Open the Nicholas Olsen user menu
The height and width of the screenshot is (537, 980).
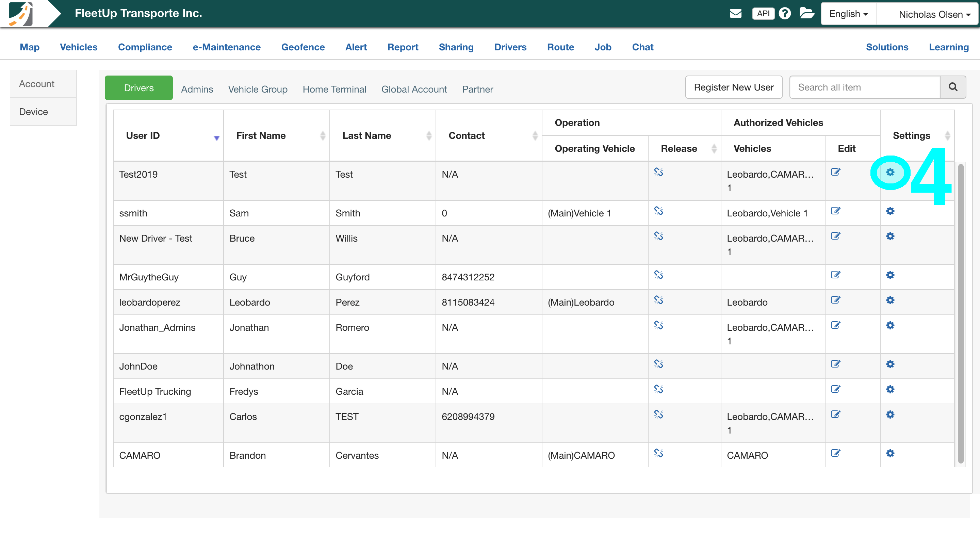(928, 14)
